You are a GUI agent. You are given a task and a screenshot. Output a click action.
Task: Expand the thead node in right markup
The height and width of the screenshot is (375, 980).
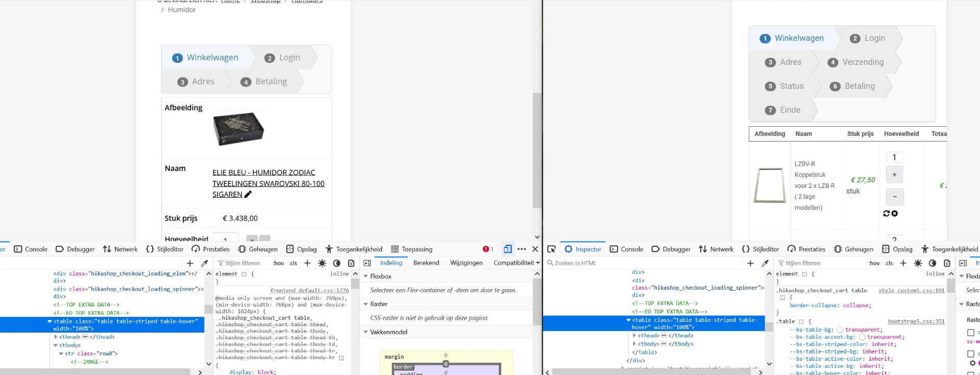[634, 336]
